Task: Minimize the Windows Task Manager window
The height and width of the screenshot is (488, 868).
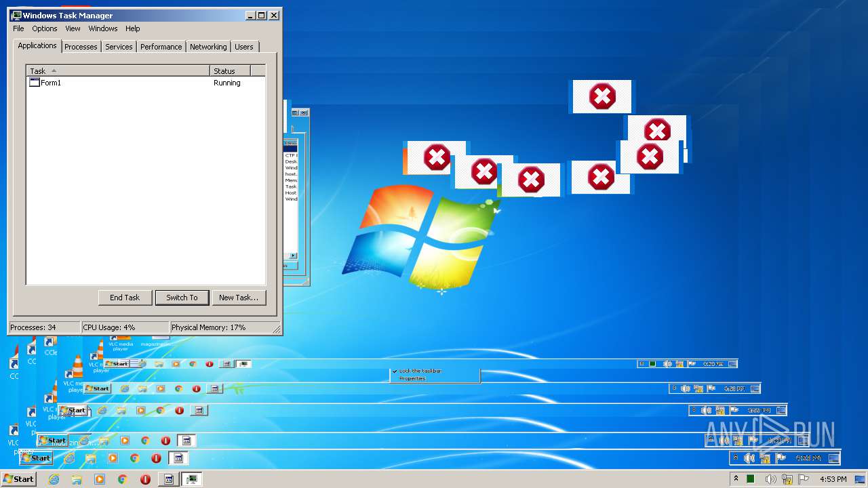Action: point(250,15)
